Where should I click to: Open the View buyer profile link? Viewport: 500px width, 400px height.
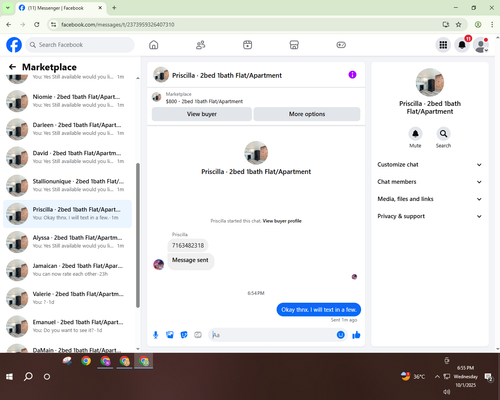tap(282, 221)
